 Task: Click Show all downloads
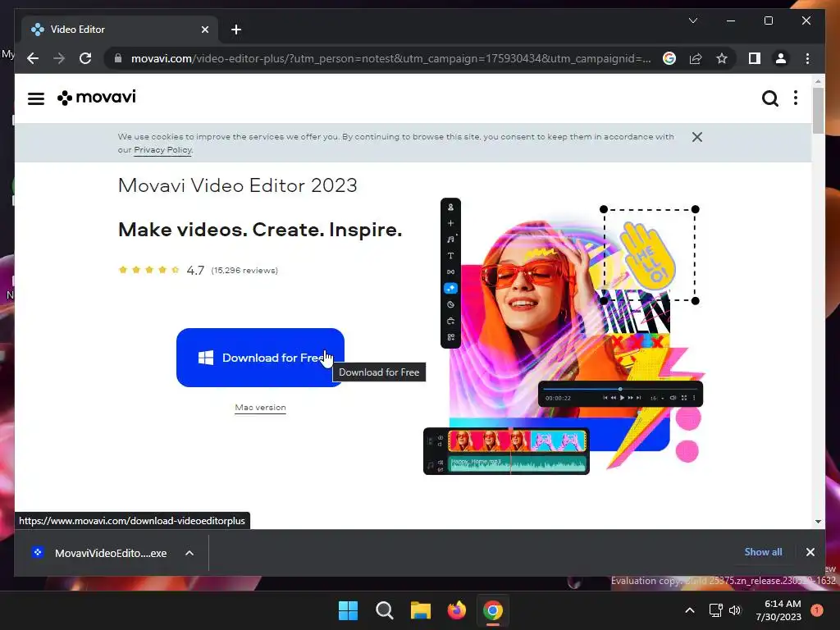point(763,552)
